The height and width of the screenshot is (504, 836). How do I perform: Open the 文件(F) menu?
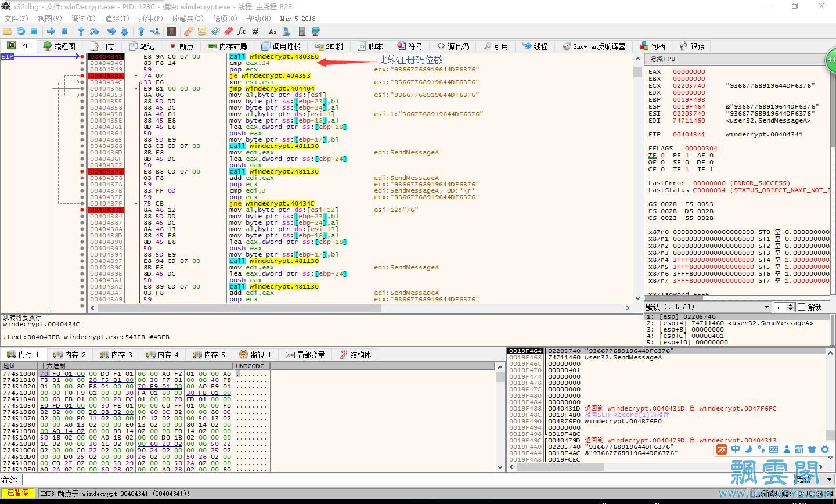point(16,19)
